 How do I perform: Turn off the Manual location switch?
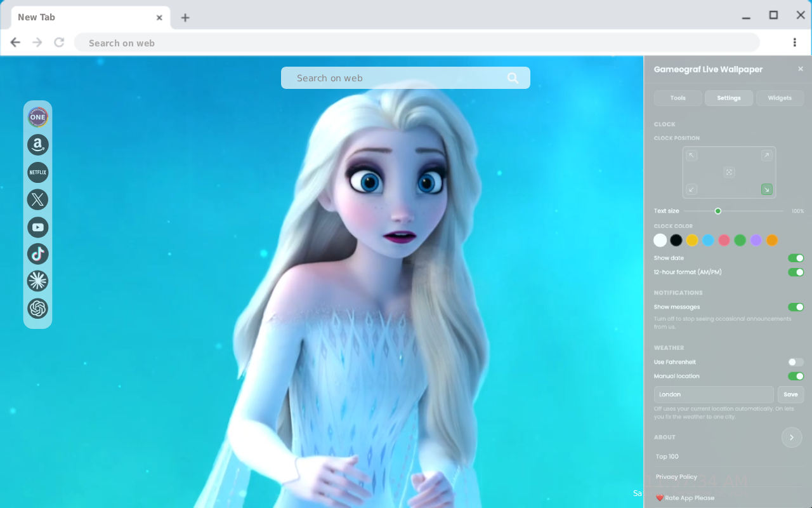(x=796, y=376)
